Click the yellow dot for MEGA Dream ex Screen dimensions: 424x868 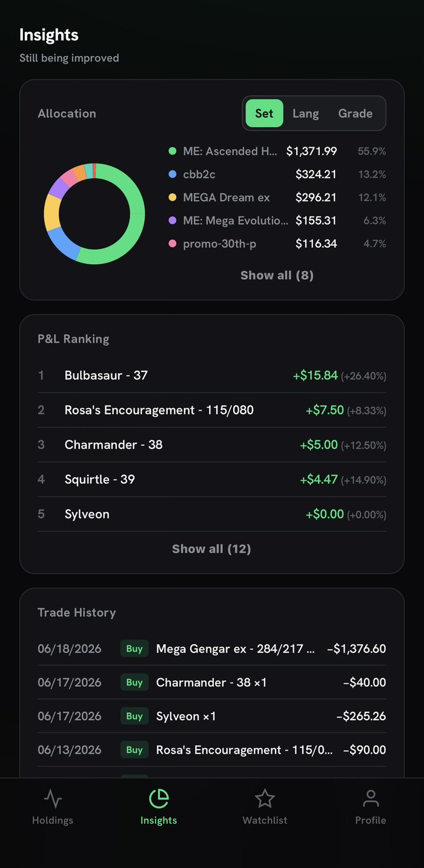pyautogui.click(x=172, y=197)
